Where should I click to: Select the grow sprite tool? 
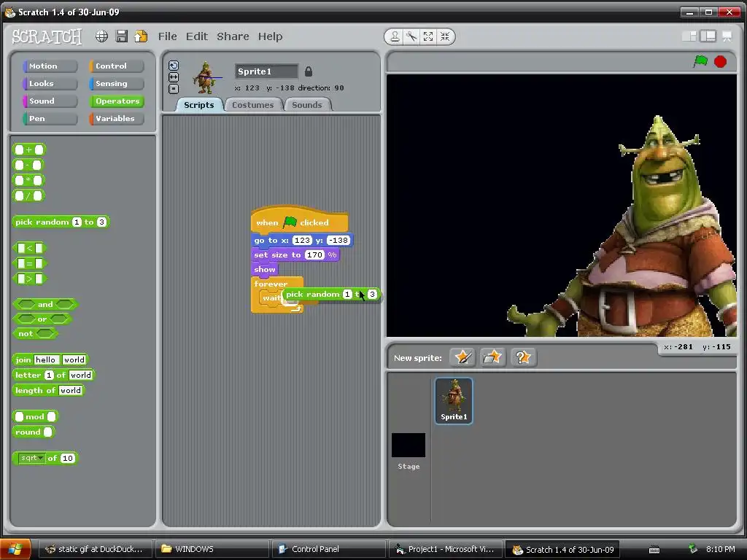point(428,36)
